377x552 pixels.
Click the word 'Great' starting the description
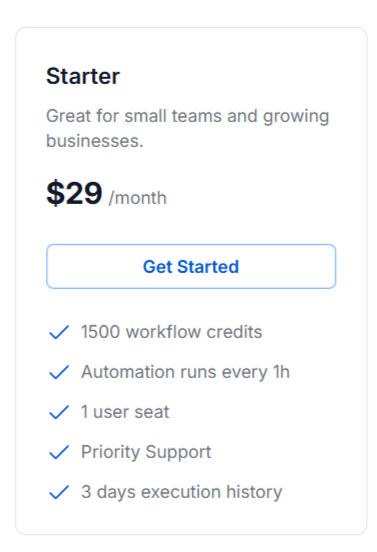click(x=69, y=116)
